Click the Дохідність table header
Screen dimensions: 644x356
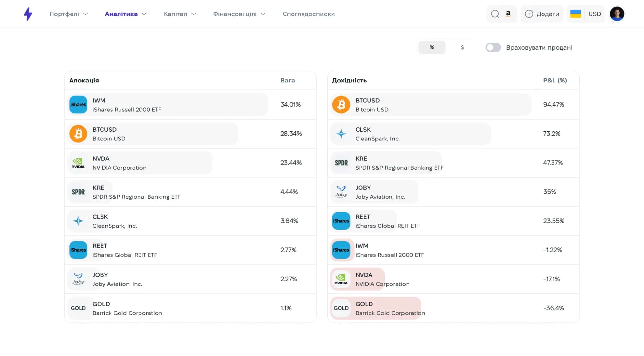(x=349, y=80)
